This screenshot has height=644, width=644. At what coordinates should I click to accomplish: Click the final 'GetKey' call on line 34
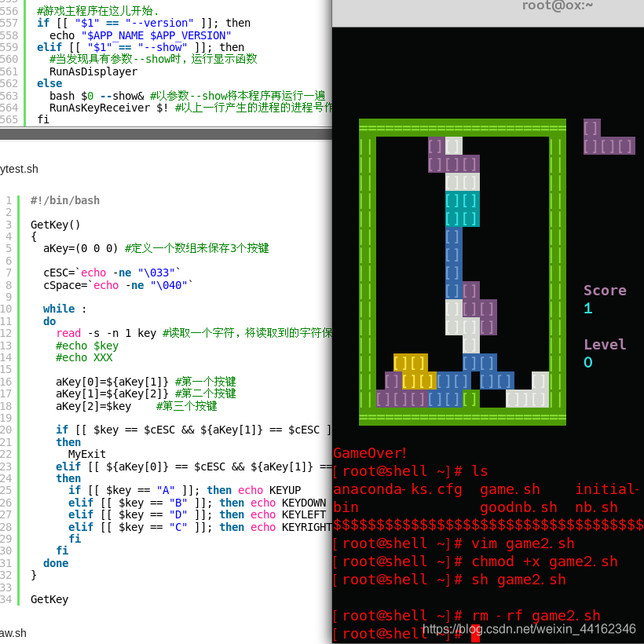click(x=49, y=599)
